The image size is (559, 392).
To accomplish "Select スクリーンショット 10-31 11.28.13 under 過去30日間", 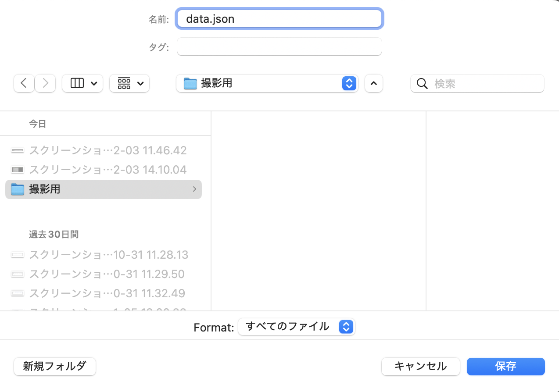I will coord(108,254).
